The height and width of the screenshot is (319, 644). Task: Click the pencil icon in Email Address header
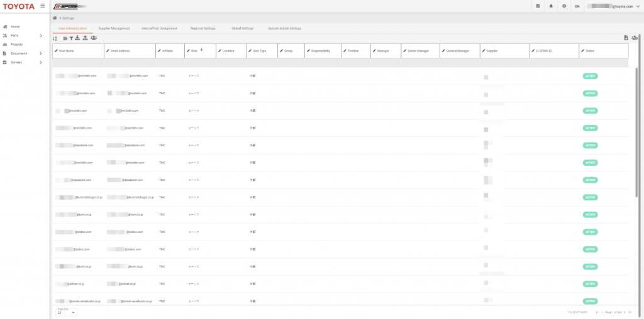108,51
